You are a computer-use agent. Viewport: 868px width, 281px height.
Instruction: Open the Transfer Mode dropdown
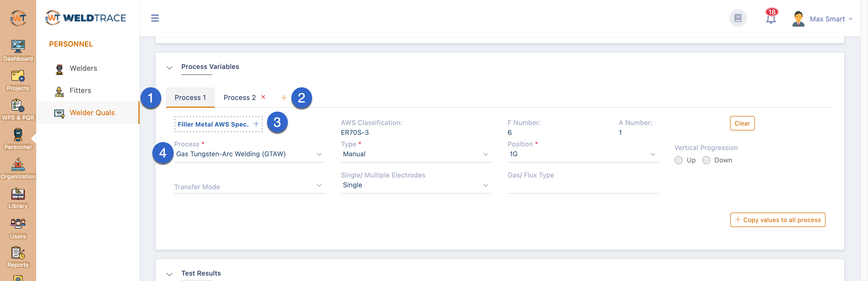pyautogui.click(x=249, y=186)
